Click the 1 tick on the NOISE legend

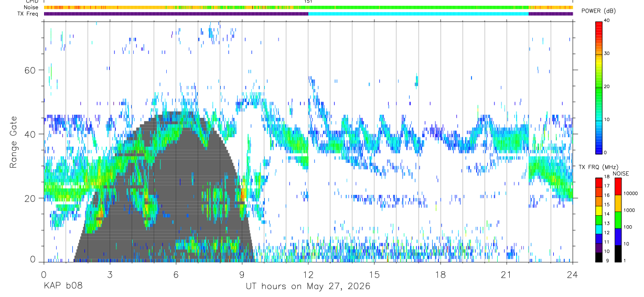coord(624,261)
